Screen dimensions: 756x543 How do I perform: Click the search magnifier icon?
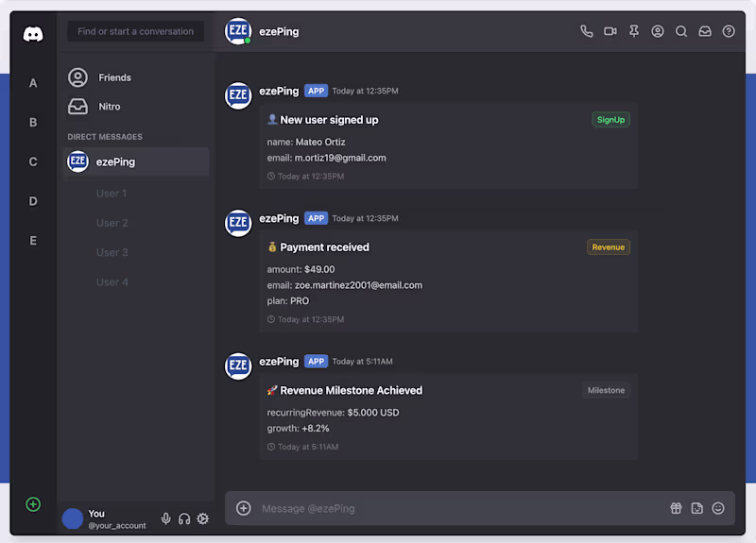681,31
